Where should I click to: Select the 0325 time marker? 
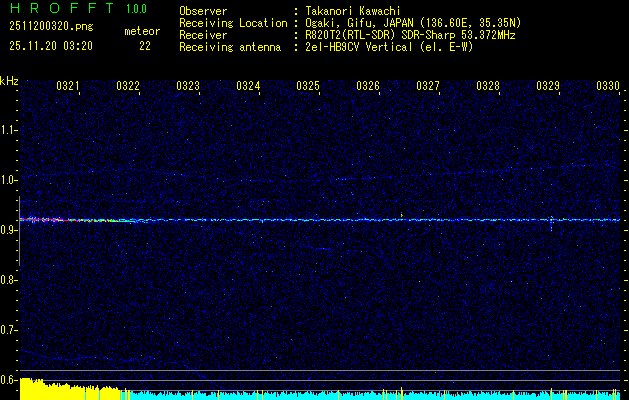pyautogui.click(x=308, y=86)
